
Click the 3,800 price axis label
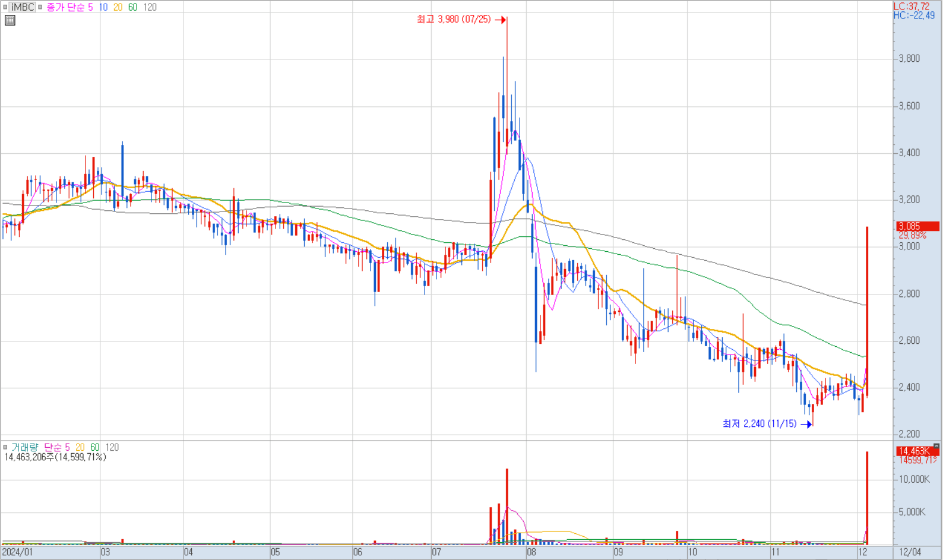909,58
